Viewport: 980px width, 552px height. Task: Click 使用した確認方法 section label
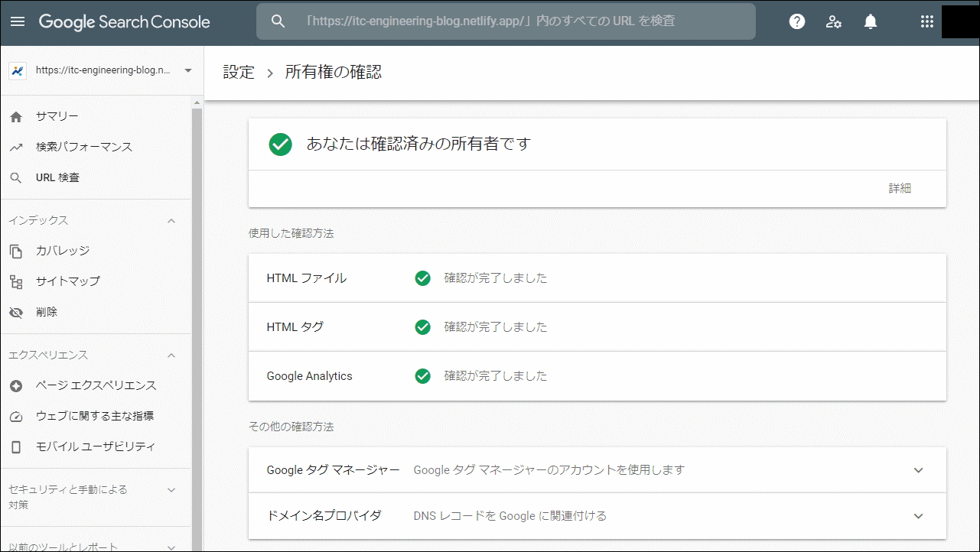(x=291, y=233)
